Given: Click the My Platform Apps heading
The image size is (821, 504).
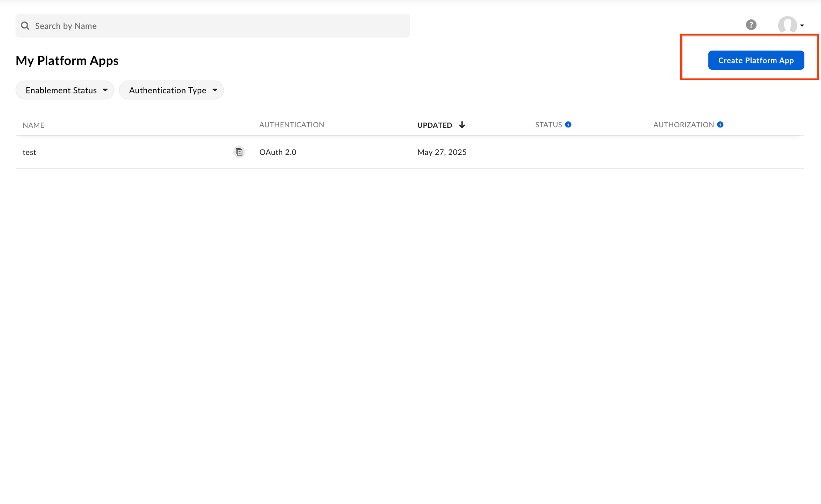Looking at the screenshot, I should 67,60.
